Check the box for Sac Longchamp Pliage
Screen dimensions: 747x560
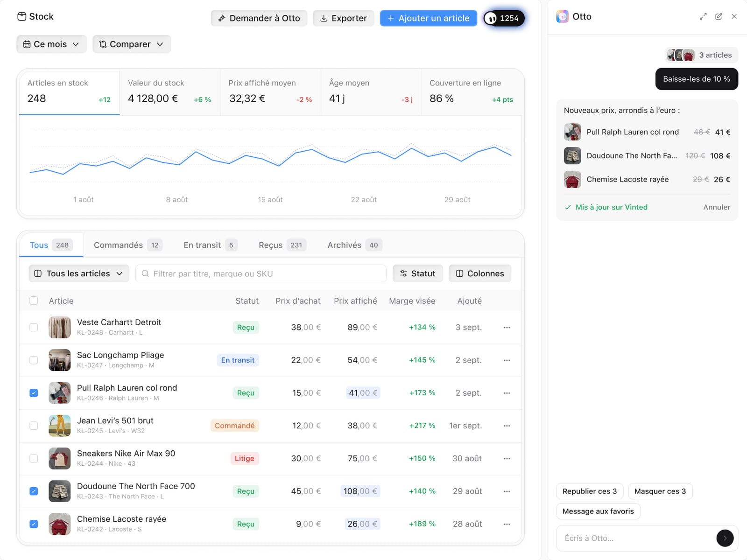pos(34,360)
